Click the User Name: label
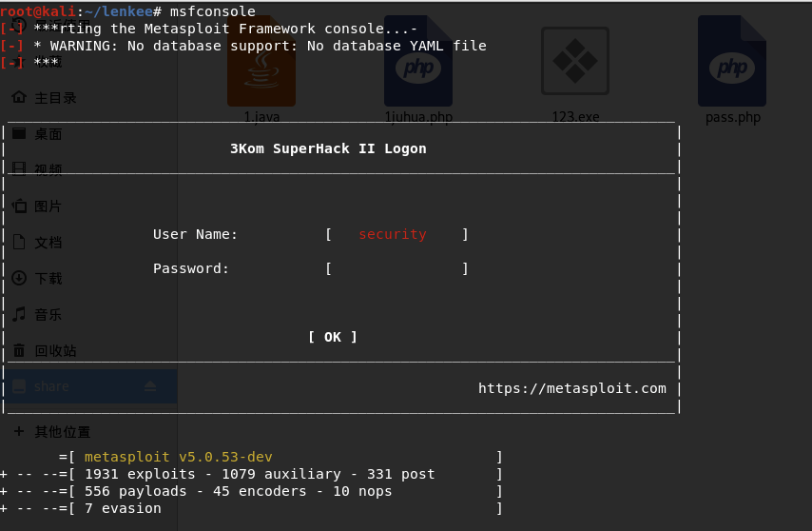This screenshot has height=531, width=812. coord(195,235)
